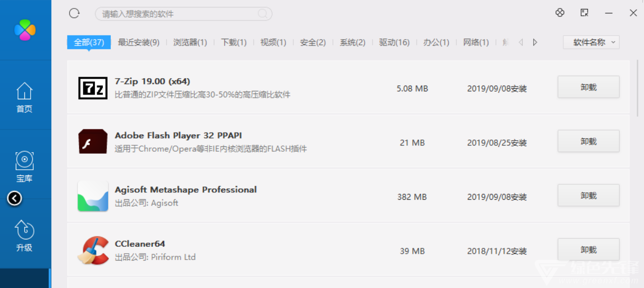The height and width of the screenshot is (288, 644).
Task: Click the vertical scrollbar thumb
Action: (639, 88)
